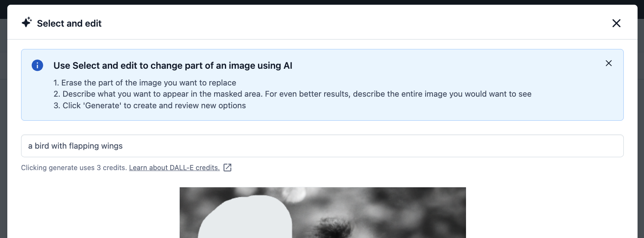Viewport: 644px width, 238px height.
Task: Focus the prompt field with bird text
Action: (x=322, y=146)
